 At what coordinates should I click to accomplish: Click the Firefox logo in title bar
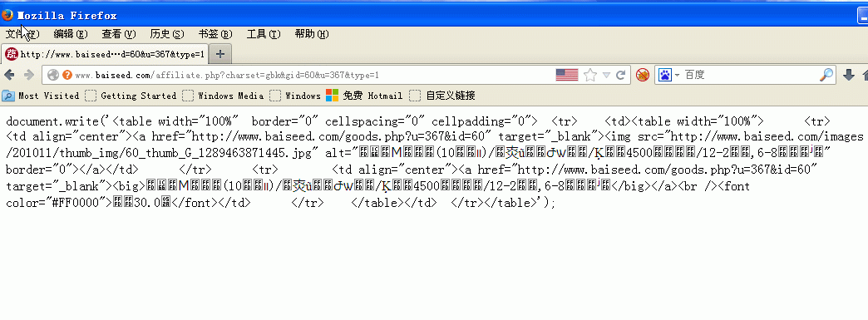tap(7, 15)
